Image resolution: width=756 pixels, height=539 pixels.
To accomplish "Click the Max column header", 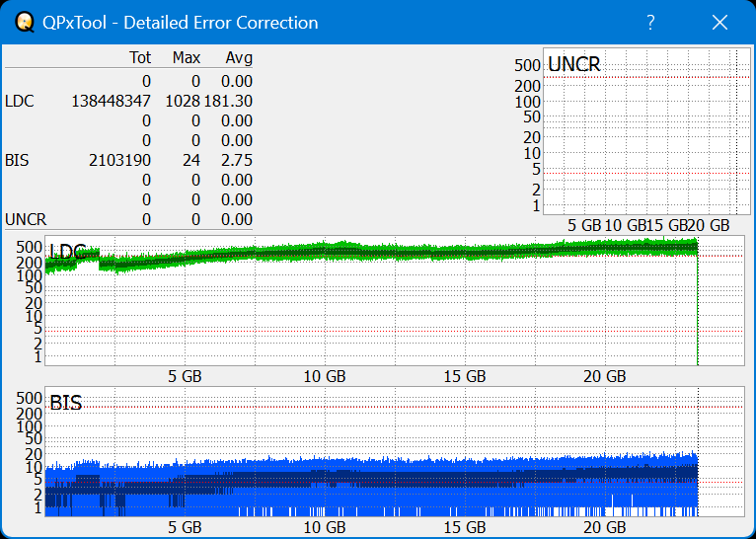I will pyautogui.click(x=187, y=58).
